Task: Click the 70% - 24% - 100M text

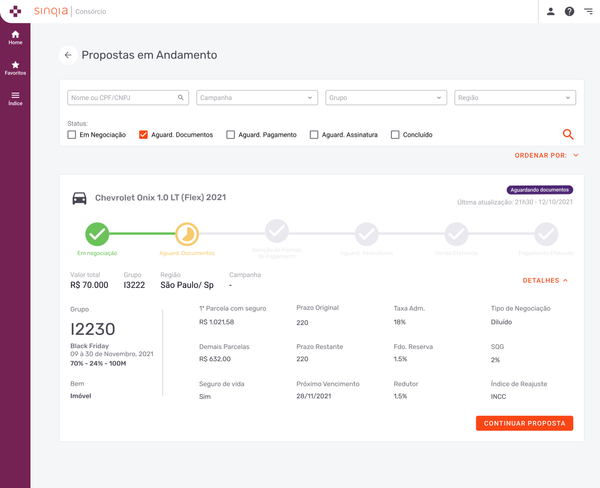Action: 98,364
